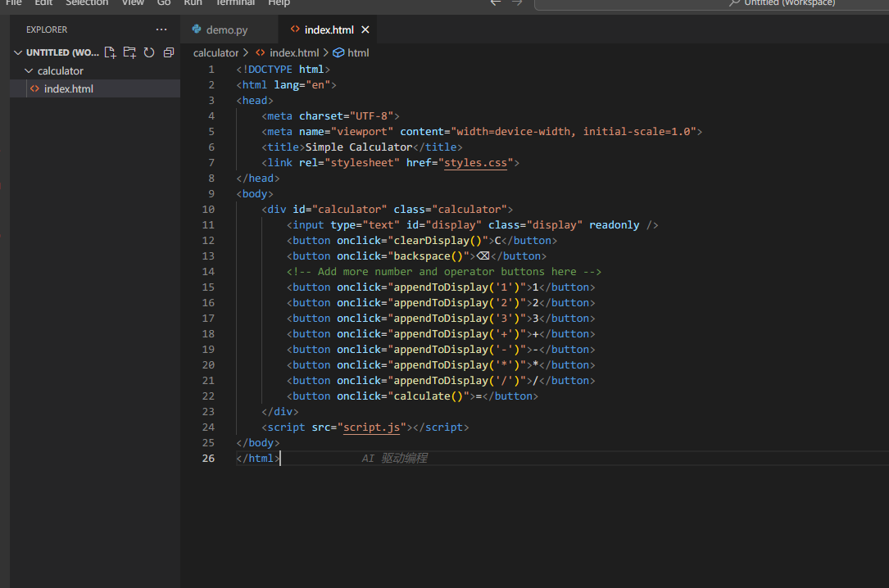The height and width of the screenshot is (588, 889).
Task: Open the Terminal menu
Action: [234, 2]
